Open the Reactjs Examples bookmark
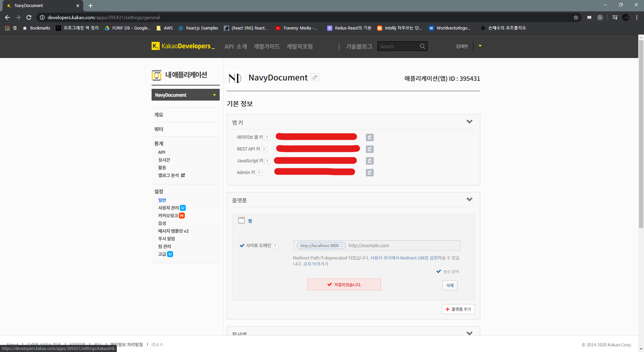 tap(198, 28)
